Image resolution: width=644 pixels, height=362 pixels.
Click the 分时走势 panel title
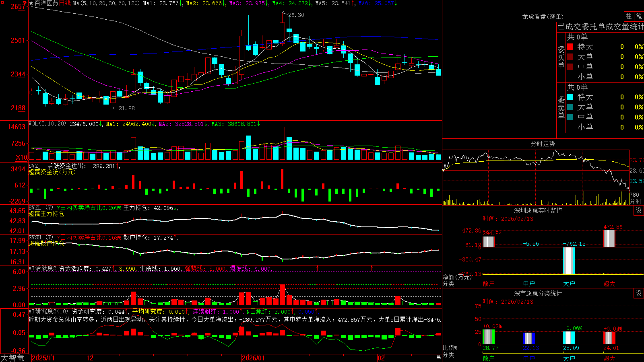[x=543, y=144]
